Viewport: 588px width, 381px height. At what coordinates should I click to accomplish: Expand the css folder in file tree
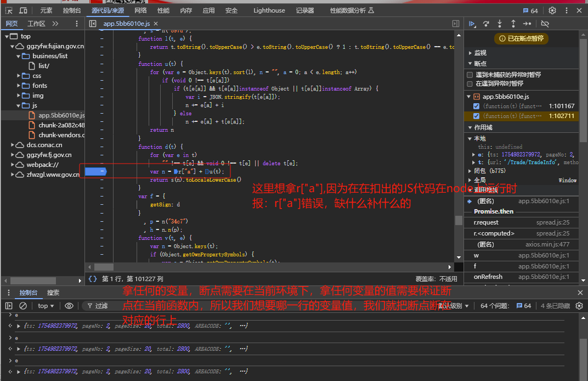coord(37,76)
